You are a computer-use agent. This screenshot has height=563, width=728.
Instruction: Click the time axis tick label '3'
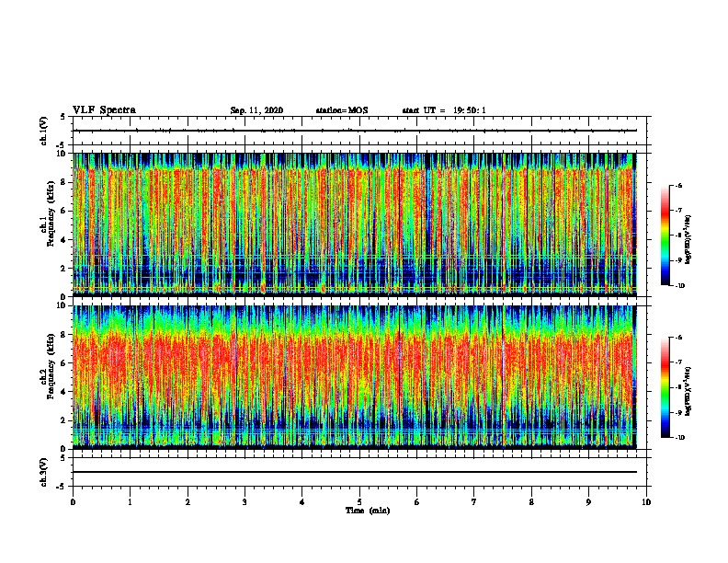[245, 502]
